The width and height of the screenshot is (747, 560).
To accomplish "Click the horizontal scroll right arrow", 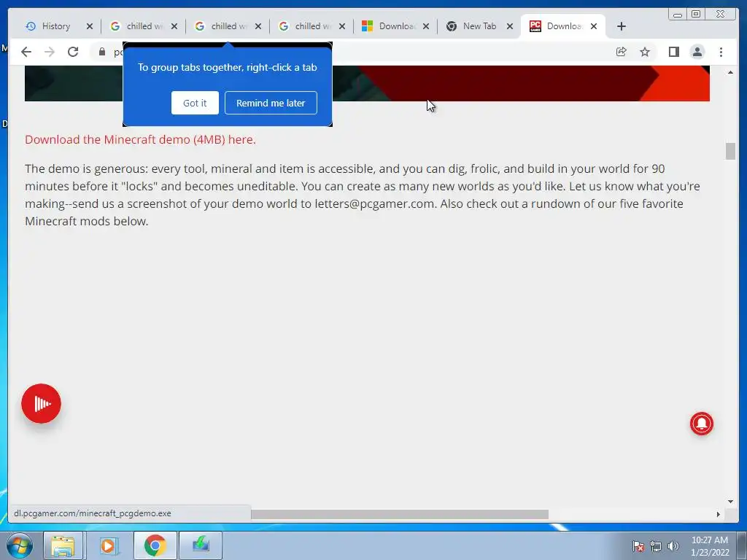I will [719, 514].
